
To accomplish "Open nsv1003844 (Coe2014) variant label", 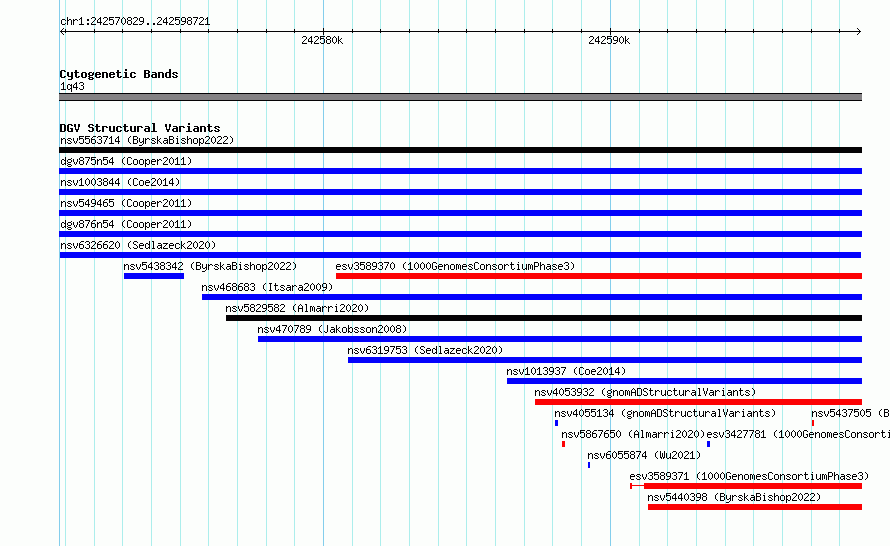I will click(120, 182).
